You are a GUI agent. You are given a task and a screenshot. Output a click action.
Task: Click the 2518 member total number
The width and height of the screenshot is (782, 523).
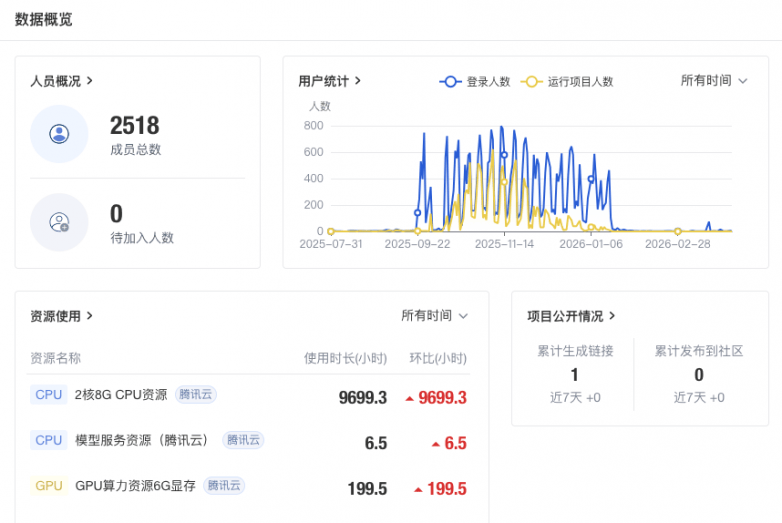click(x=135, y=126)
